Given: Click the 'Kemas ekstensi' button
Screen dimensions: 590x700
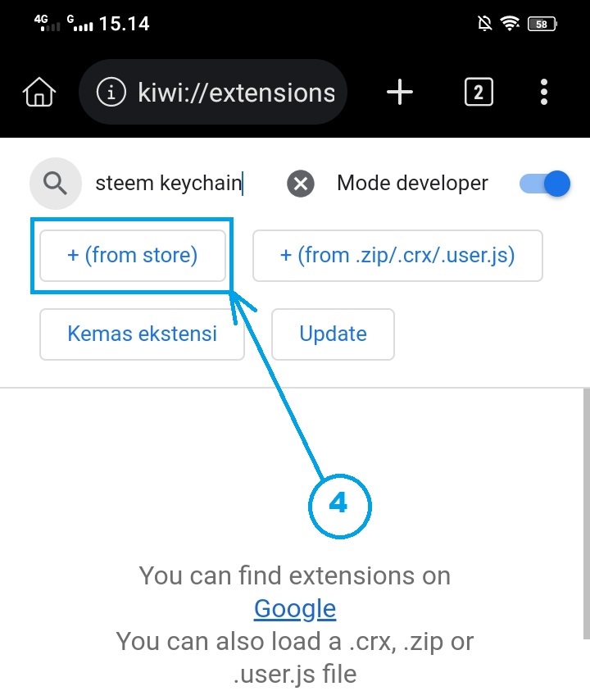Looking at the screenshot, I should click(x=142, y=334).
